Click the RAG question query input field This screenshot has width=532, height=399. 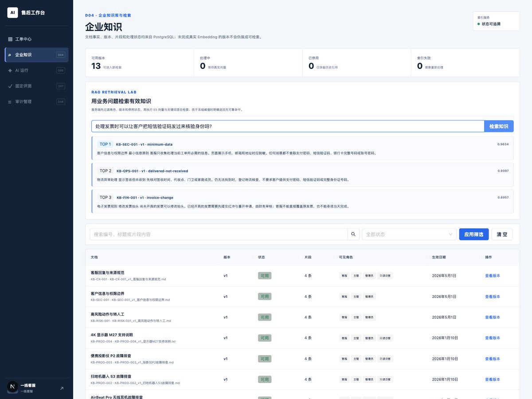click(x=288, y=126)
